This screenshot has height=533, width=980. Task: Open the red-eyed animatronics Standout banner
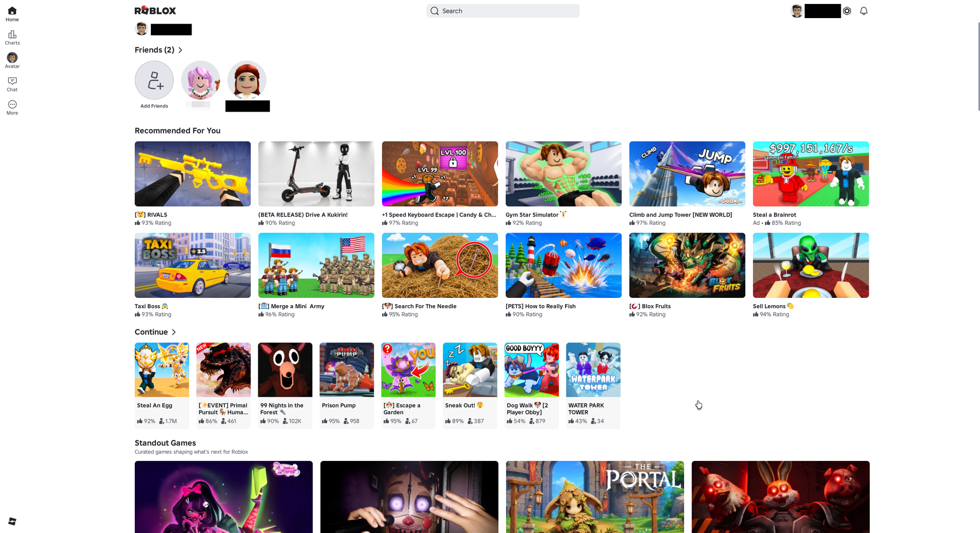(x=781, y=497)
